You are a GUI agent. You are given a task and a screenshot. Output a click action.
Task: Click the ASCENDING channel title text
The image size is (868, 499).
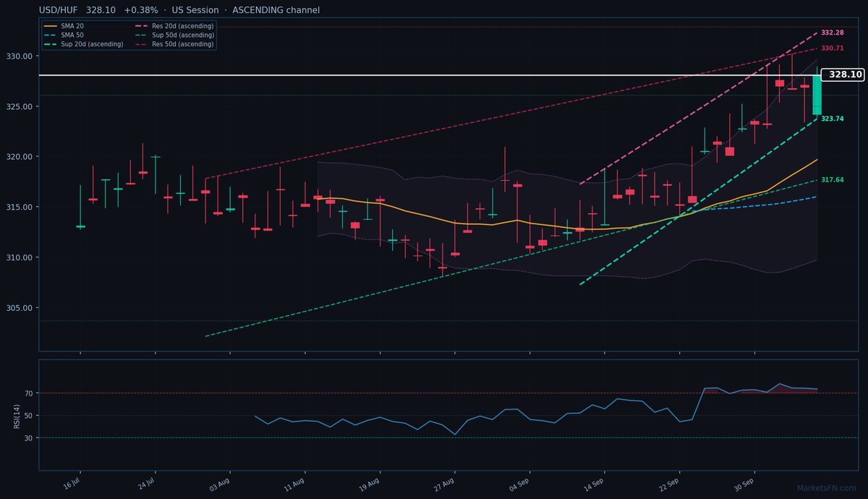pyautogui.click(x=276, y=10)
